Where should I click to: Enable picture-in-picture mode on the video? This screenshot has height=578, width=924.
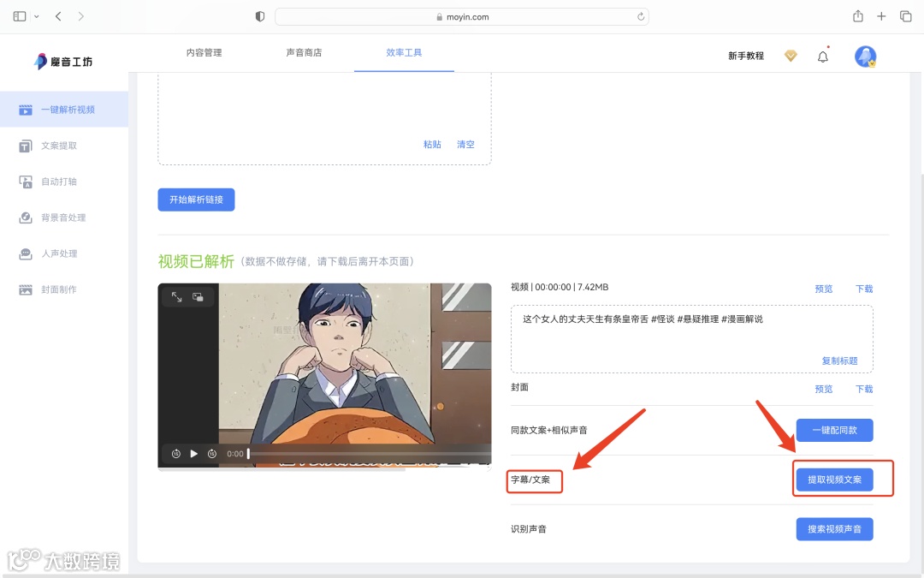click(x=197, y=296)
